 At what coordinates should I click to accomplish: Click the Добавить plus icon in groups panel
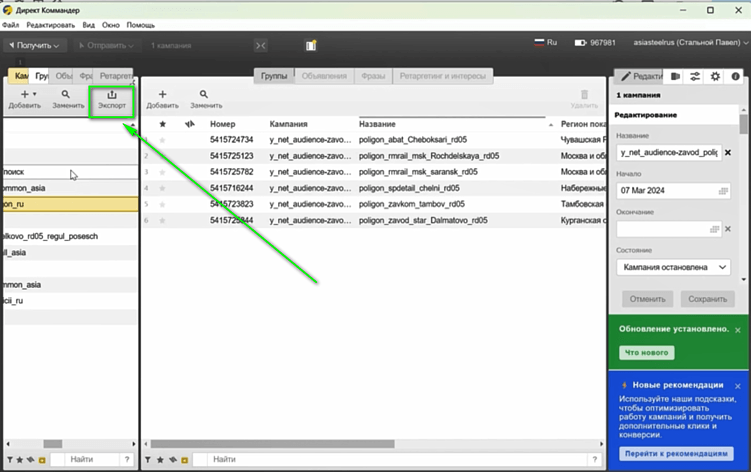point(162,94)
